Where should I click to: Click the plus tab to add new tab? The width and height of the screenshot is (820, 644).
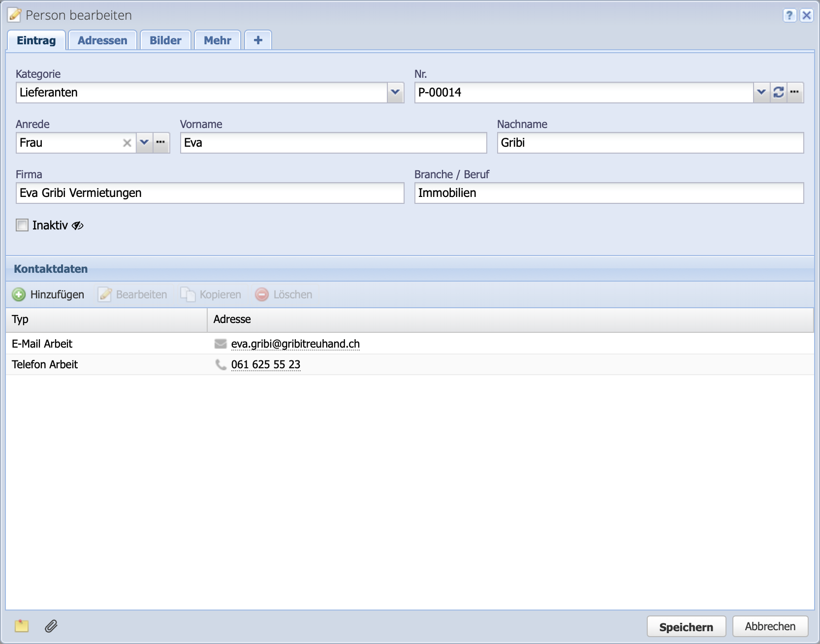tap(258, 40)
